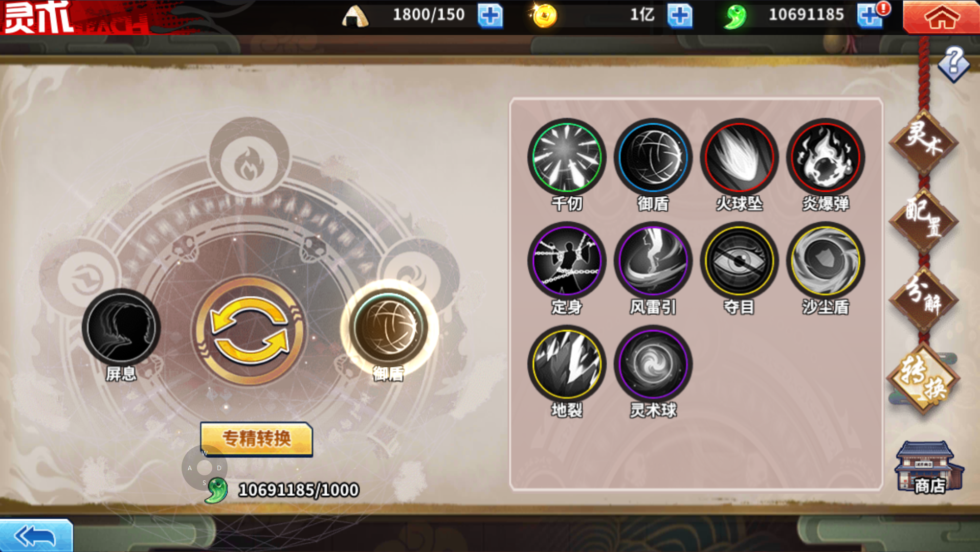Select the 御盾 skill in the list
The height and width of the screenshot is (552, 980).
tap(653, 158)
